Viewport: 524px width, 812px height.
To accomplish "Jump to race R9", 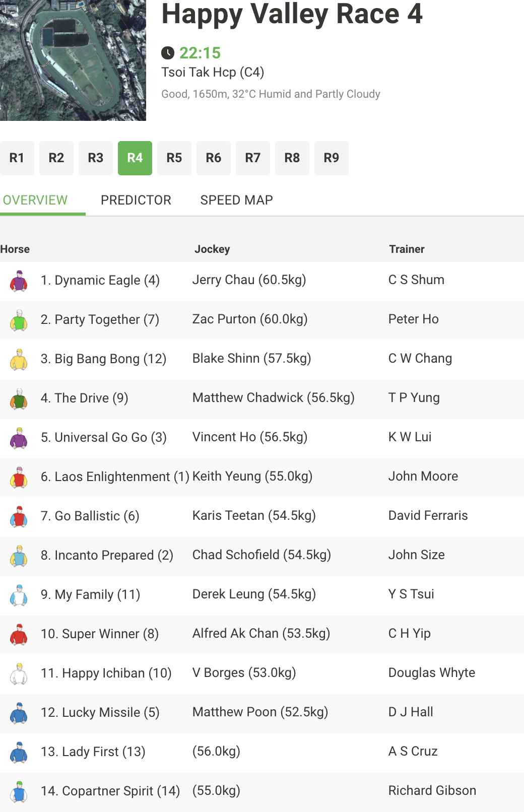I will pyautogui.click(x=332, y=158).
